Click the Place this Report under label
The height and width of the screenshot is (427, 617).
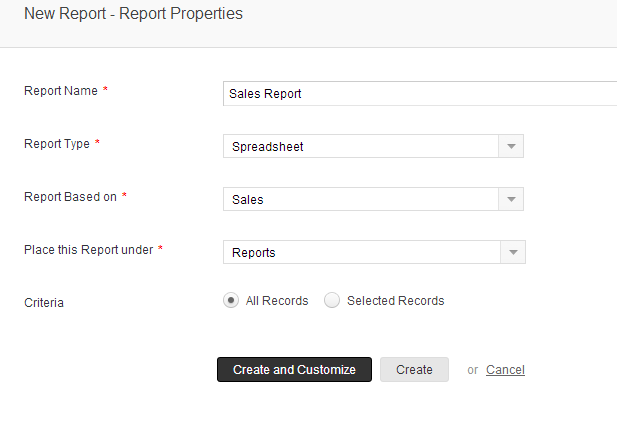tap(88, 249)
